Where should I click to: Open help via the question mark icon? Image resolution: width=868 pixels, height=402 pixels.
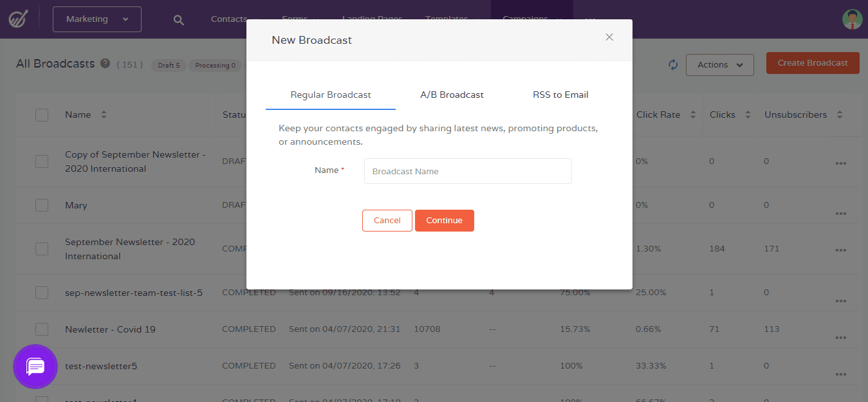[x=104, y=64]
